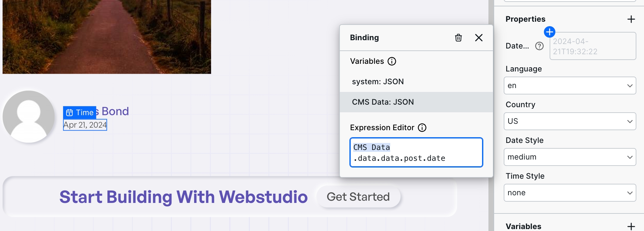The width and height of the screenshot is (644, 231).
Task: Click the Start Building With Webstudio heading
Action: 183,197
